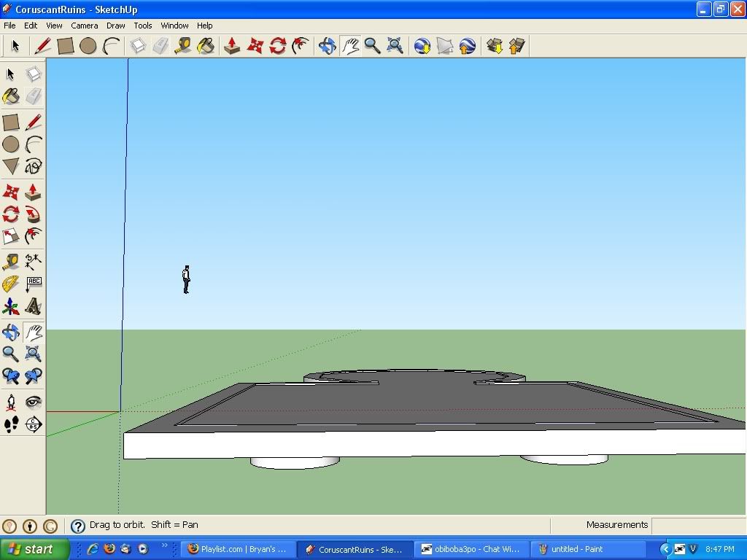Screen dimensions: 747x560
Task: Open the Edit menu
Action: point(31,26)
